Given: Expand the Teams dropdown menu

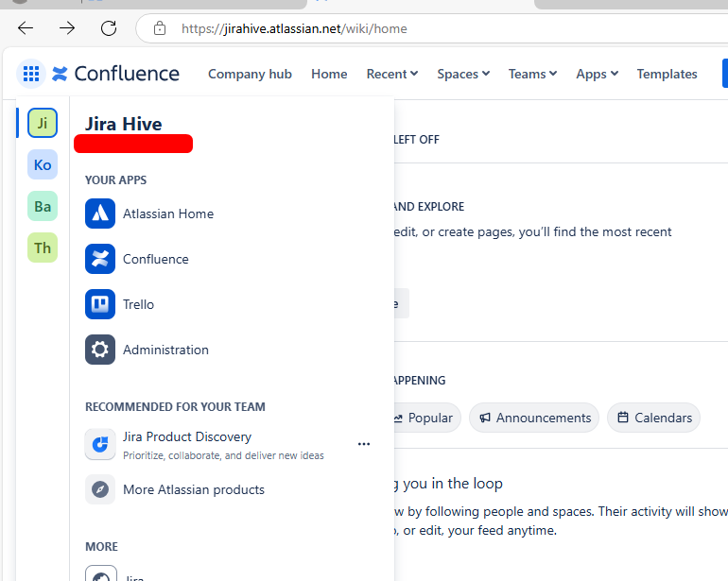Looking at the screenshot, I should click(532, 74).
